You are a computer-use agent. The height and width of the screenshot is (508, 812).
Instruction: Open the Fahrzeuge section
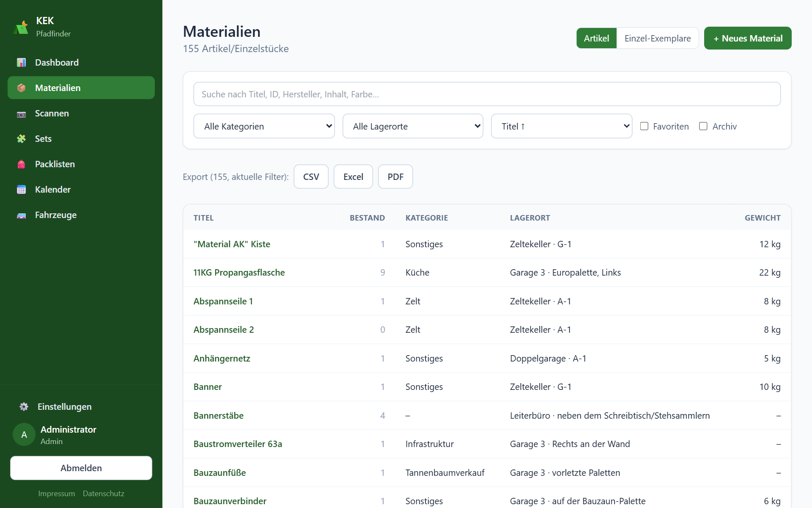81,215
